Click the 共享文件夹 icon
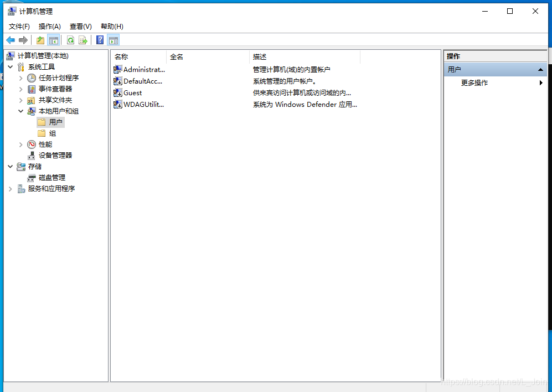 coord(32,100)
